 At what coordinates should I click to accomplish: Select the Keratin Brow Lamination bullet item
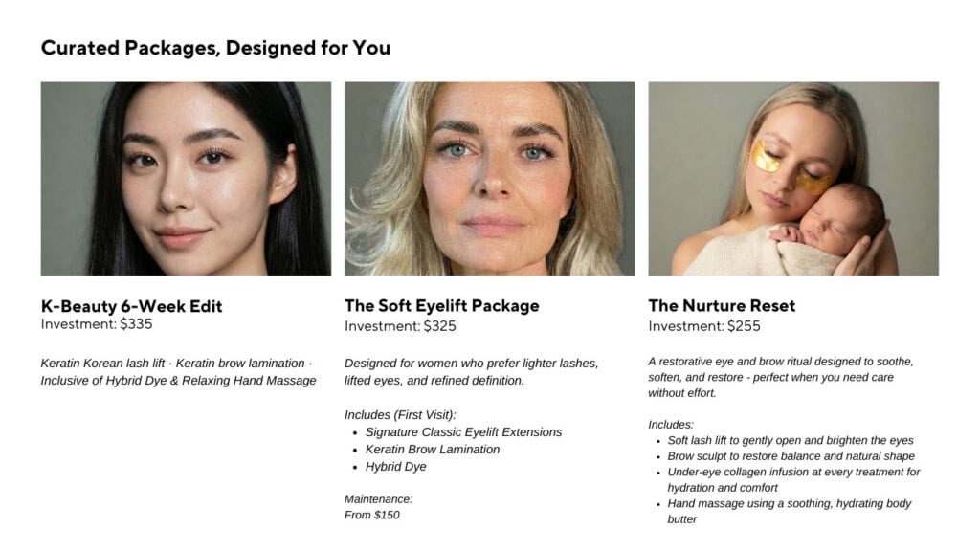click(433, 450)
